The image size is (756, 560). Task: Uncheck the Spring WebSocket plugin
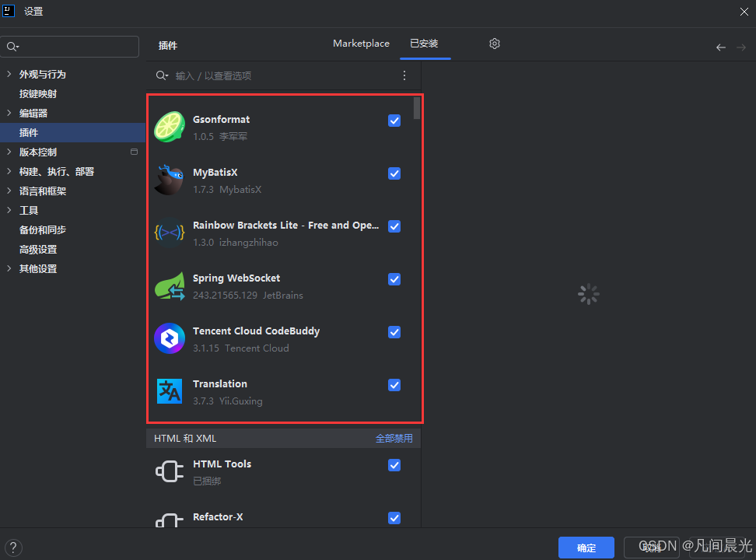tap(394, 279)
